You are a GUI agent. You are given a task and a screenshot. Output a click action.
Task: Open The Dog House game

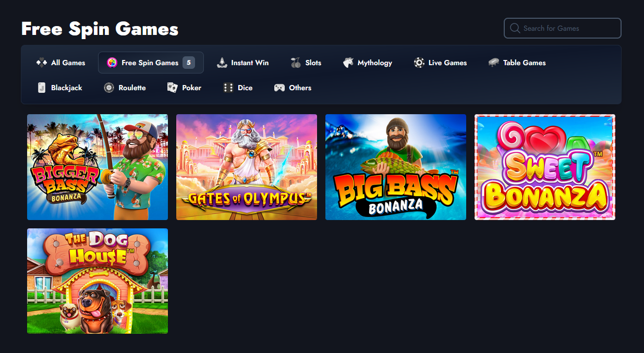tap(98, 281)
